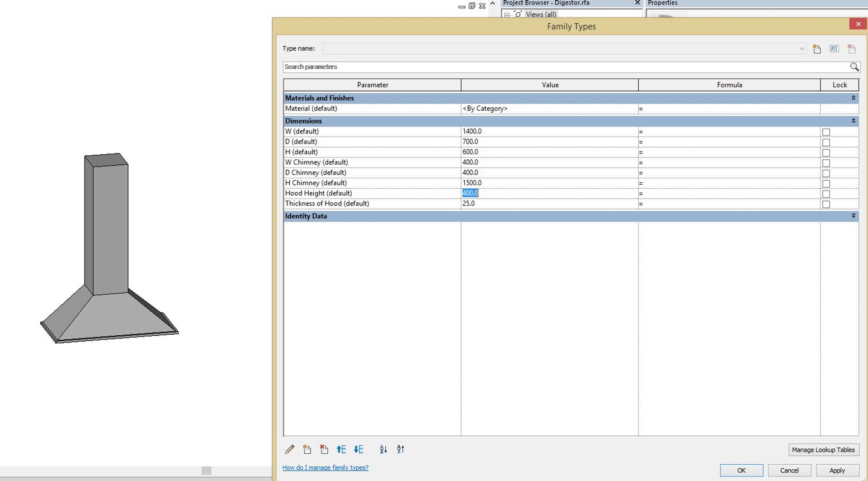Screen dimensions: 868x481
Task: Click the Cancel button
Action: [789, 471]
